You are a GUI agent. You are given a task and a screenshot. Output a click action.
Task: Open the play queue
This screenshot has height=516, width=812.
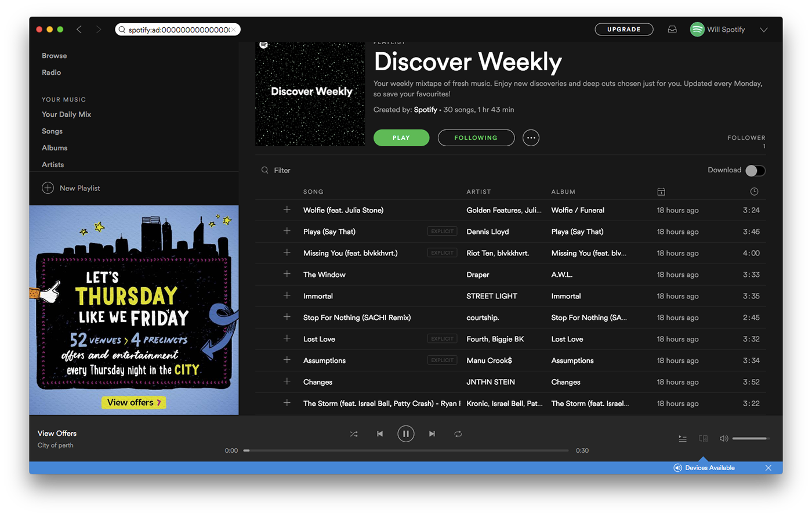pos(683,439)
